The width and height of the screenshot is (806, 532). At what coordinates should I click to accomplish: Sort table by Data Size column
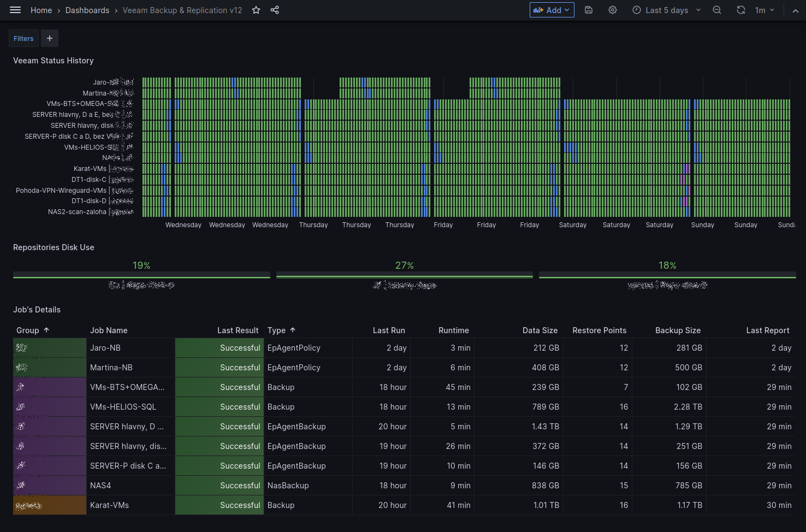540,330
